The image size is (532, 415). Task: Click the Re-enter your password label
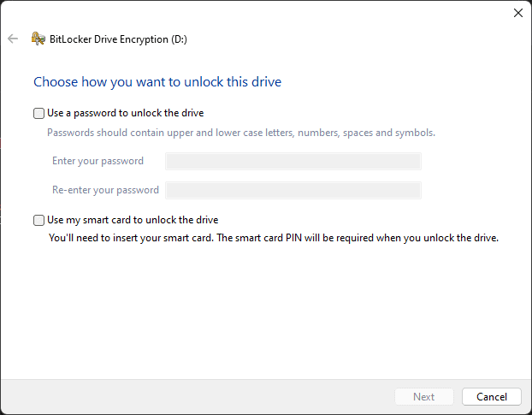[105, 190]
